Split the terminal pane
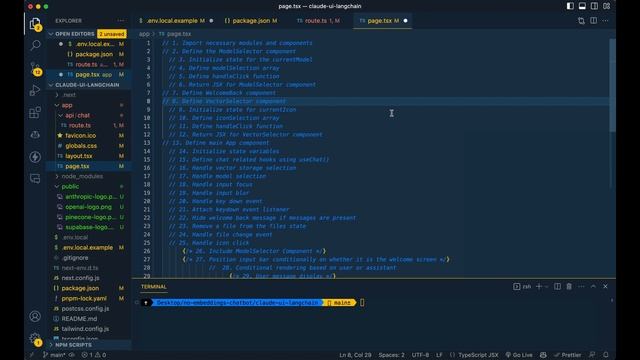 (x=557, y=287)
